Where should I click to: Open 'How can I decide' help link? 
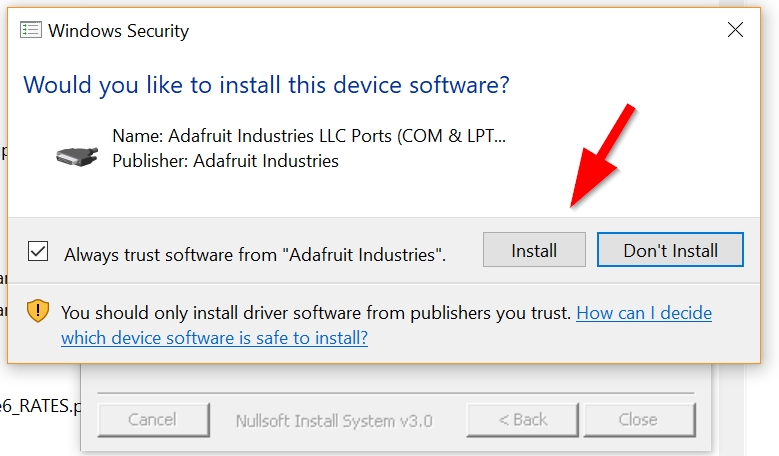(644, 312)
